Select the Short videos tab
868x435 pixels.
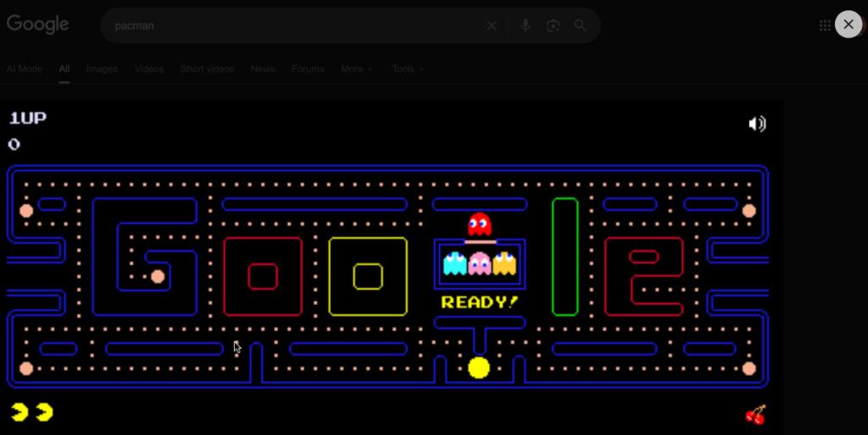pyautogui.click(x=207, y=69)
